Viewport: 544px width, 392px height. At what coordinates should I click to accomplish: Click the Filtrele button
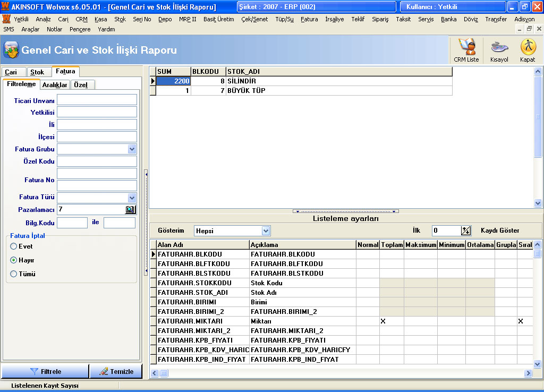[x=45, y=371]
